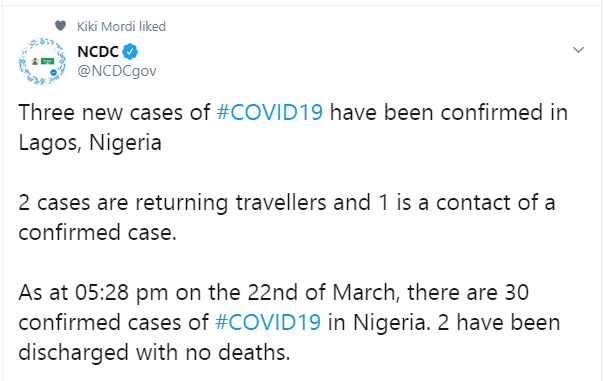The width and height of the screenshot is (604, 381).
Task: Click the 'As at 05:28 pm' line
Action: [x=93, y=292]
